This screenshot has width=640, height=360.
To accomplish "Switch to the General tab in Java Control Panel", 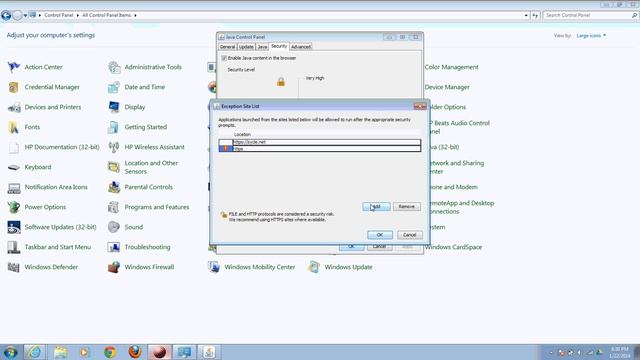I will [227, 47].
